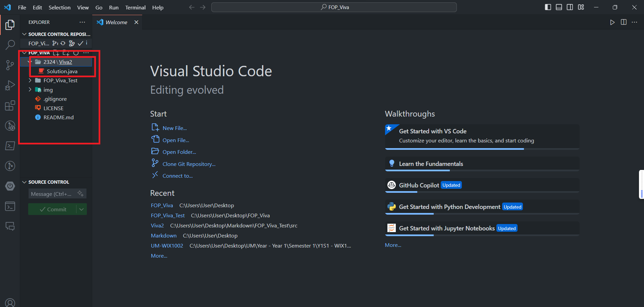Open Explorer views and more actions menu
Screen dimensions: 644x307
point(82,22)
